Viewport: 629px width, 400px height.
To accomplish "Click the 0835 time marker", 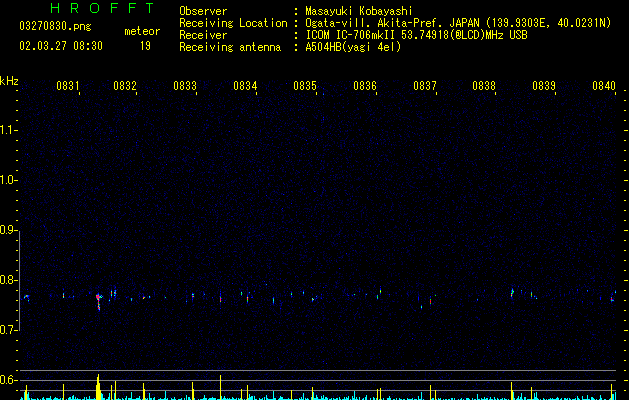I will (x=305, y=86).
